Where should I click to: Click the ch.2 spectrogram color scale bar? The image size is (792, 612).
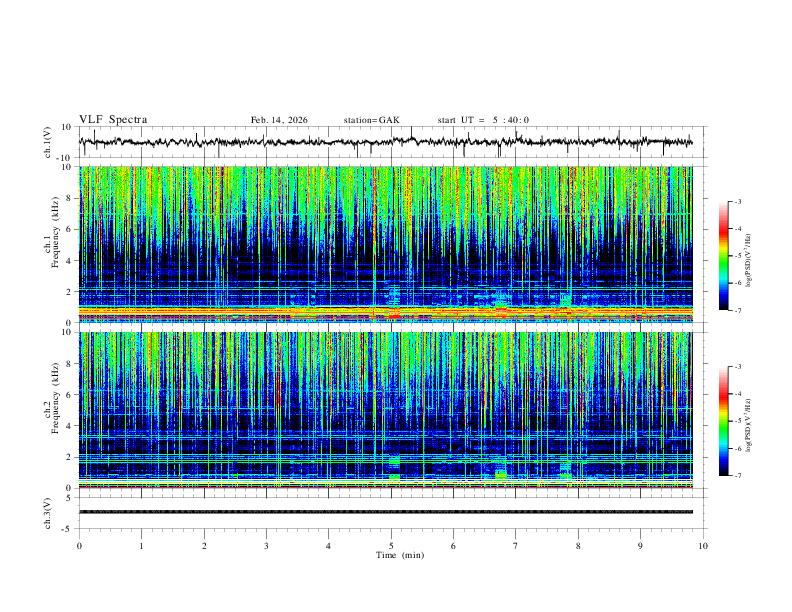click(723, 421)
